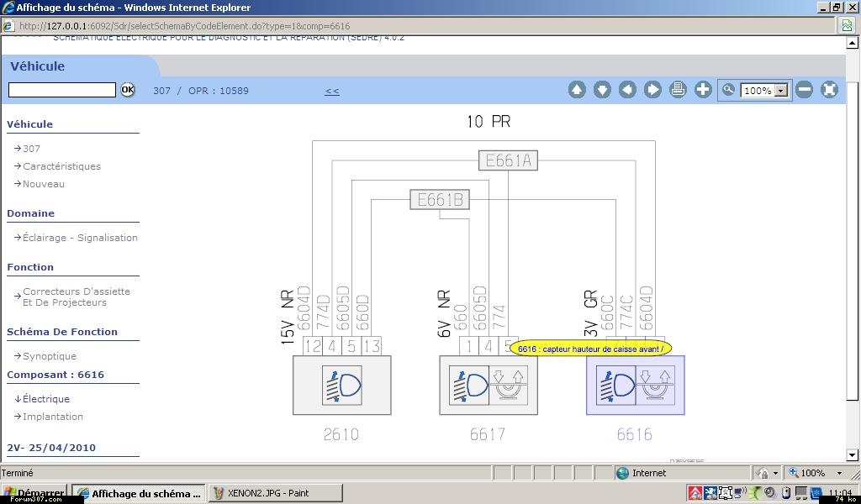Click pin 1 on the 6V NR connector

(469, 346)
